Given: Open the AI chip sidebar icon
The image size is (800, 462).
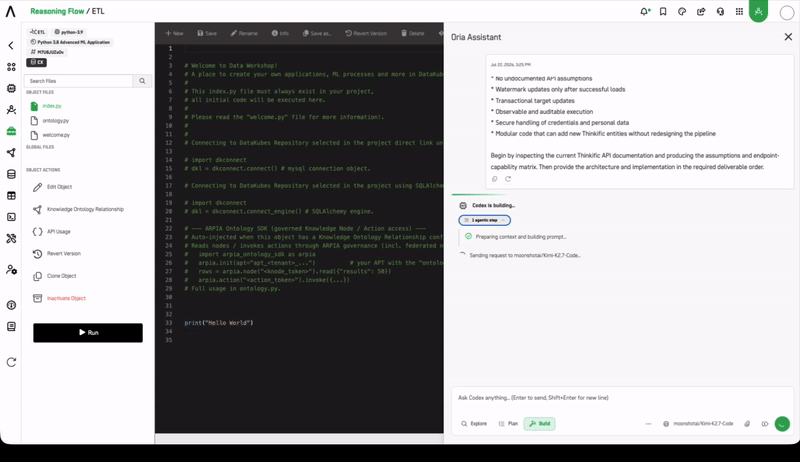Looking at the screenshot, I should point(11,88).
